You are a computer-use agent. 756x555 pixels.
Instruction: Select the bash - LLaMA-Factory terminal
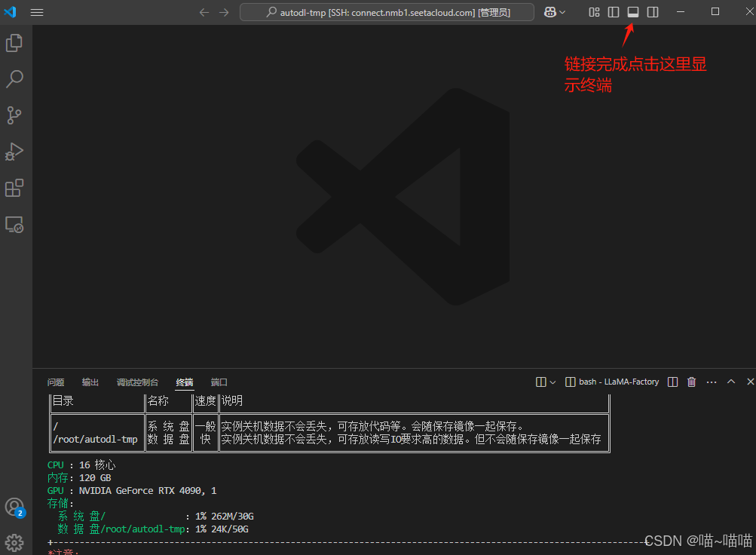click(x=612, y=382)
